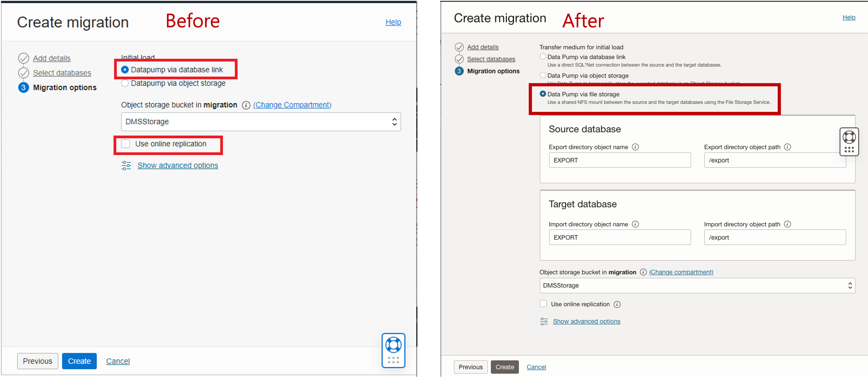Click step 3 Migration options badge in After panel
868x377 pixels.
tap(459, 71)
